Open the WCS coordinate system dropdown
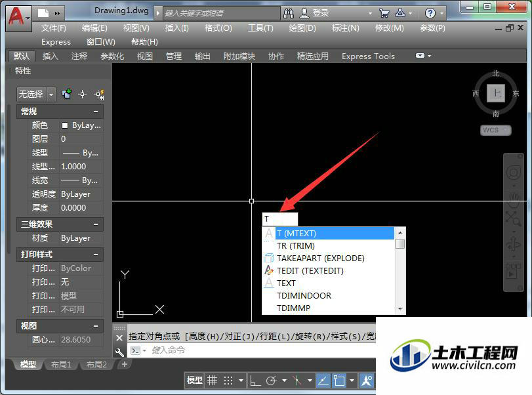This screenshot has width=532, height=395. (x=496, y=130)
